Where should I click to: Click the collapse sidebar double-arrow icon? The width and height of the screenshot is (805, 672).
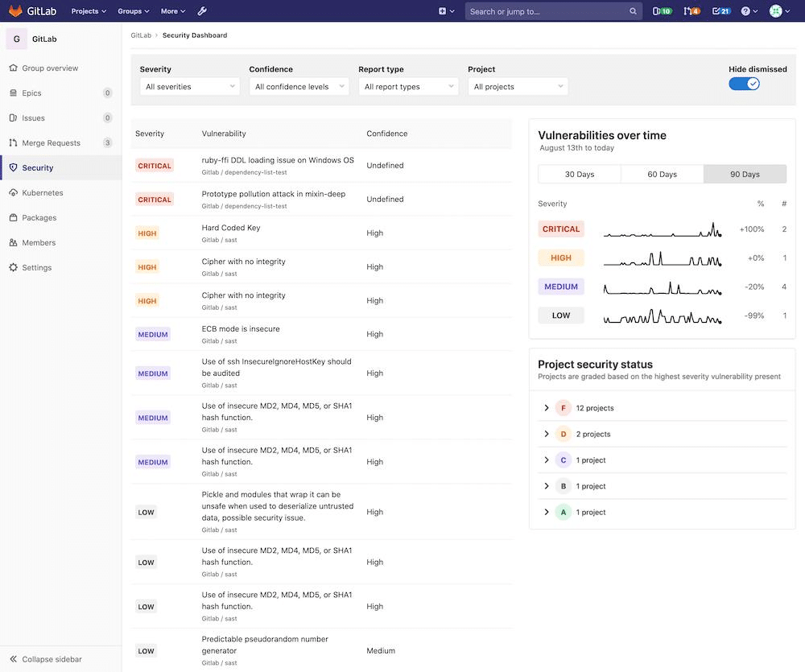[x=14, y=658]
